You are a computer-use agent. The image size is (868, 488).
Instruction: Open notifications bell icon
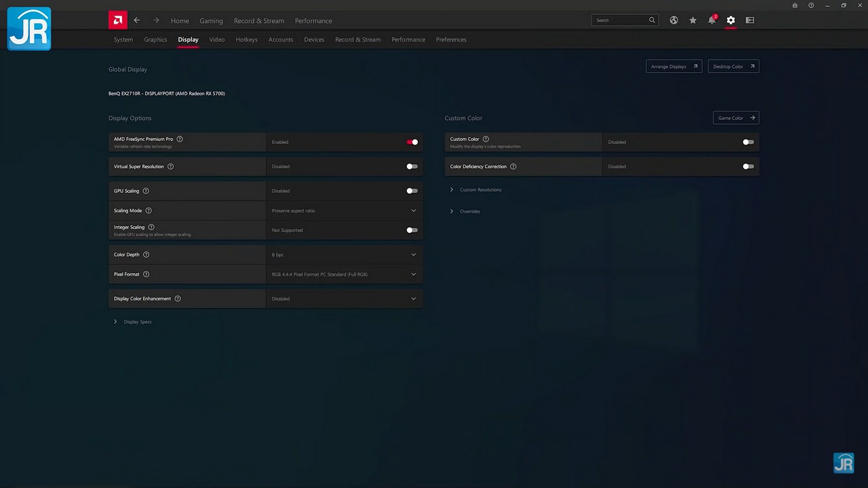(x=711, y=20)
